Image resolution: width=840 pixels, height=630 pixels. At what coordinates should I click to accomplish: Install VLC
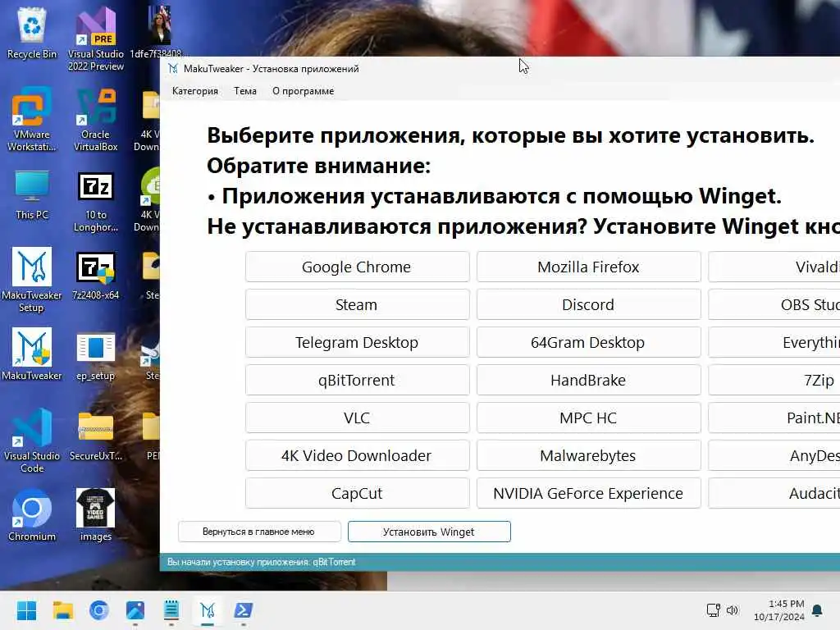click(358, 418)
